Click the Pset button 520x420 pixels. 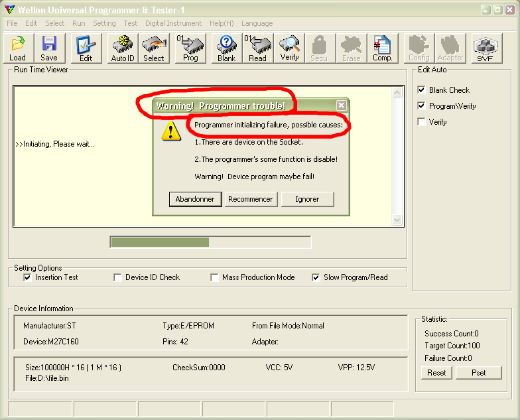(x=479, y=373)
